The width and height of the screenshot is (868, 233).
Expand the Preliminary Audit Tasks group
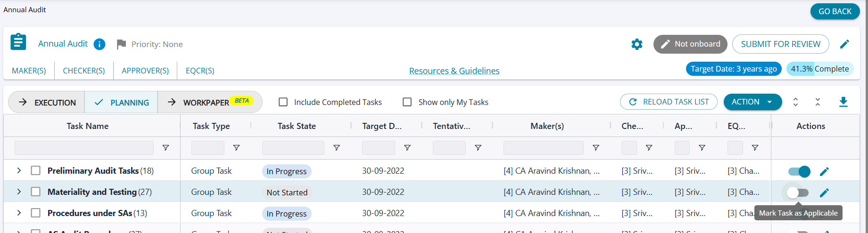tap(19, 170)
